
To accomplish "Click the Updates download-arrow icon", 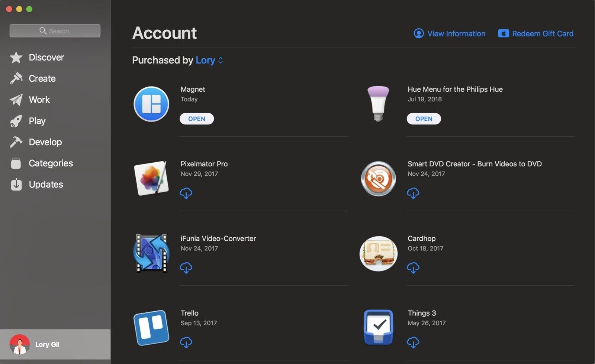I will (x=16, y=185).
